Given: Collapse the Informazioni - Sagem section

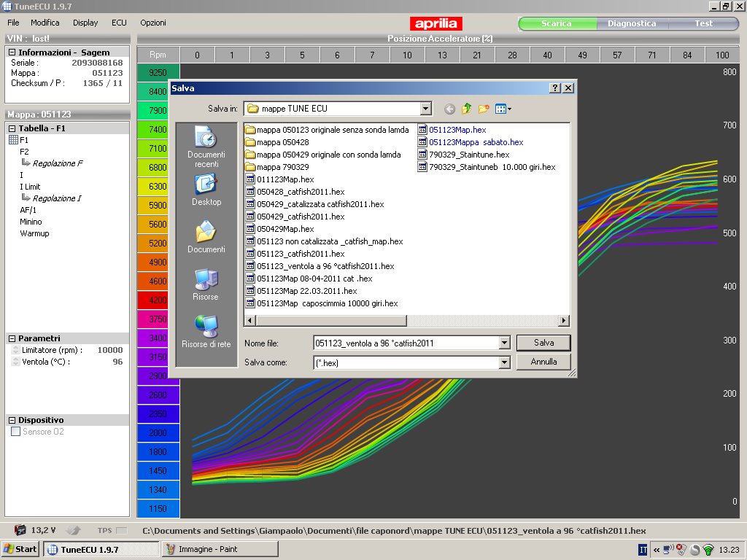Looking at the screenshot, I should [12, 52].
